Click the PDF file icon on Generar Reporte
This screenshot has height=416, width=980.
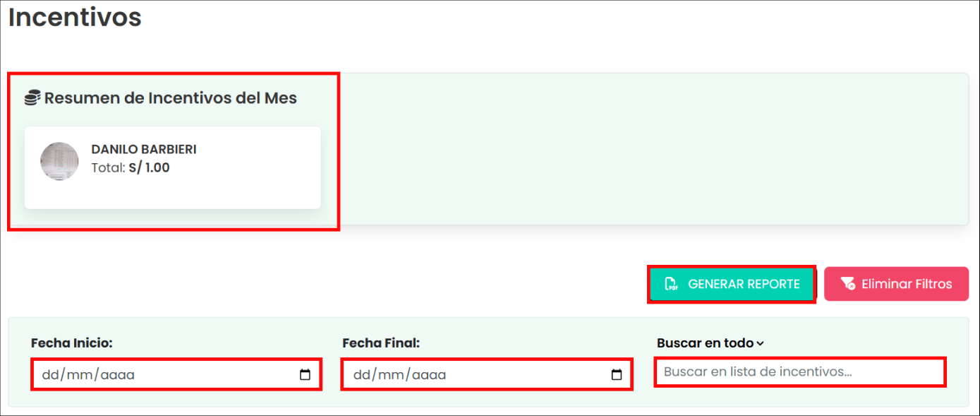point(671,285)
